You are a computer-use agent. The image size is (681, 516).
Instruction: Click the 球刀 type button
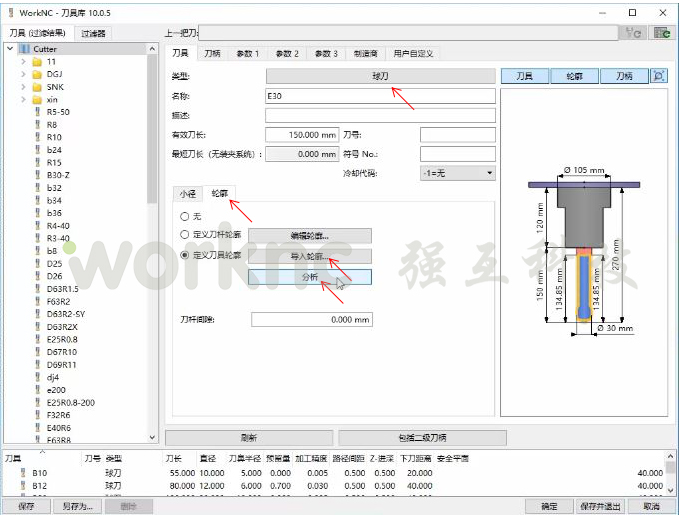pos(380,76)
